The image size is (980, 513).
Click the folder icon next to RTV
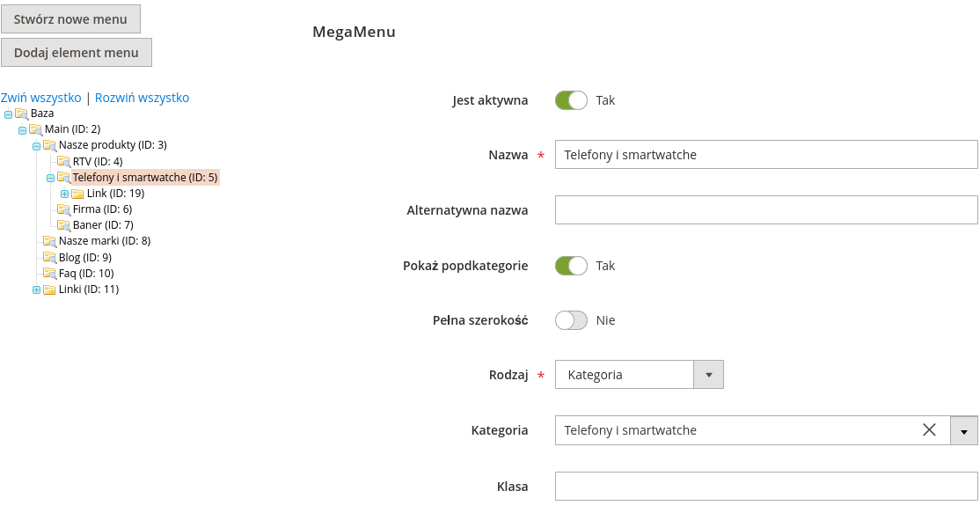pos(63,161)
